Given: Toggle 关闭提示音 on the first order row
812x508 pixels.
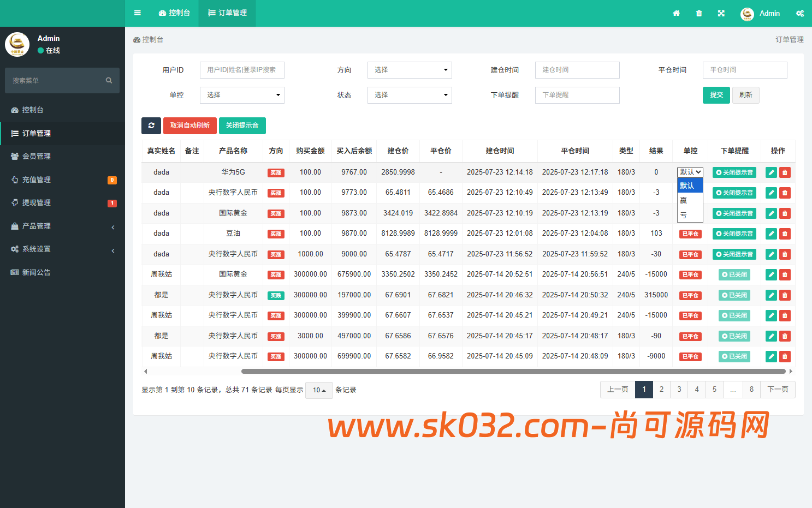Looking at the screenshot, I should (734, 172).
